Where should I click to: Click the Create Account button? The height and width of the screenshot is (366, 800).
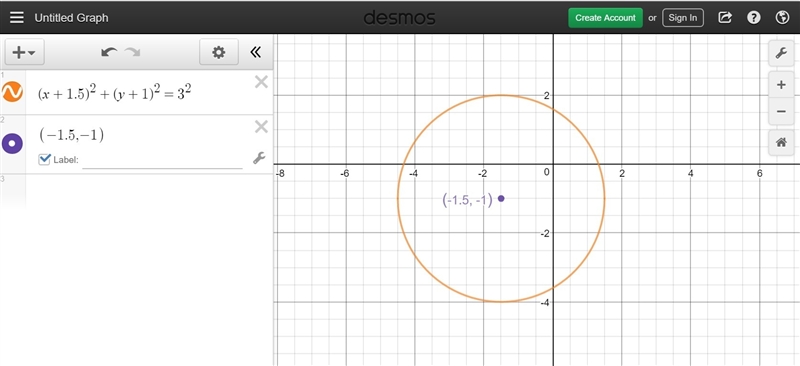(x=606, y=17)
